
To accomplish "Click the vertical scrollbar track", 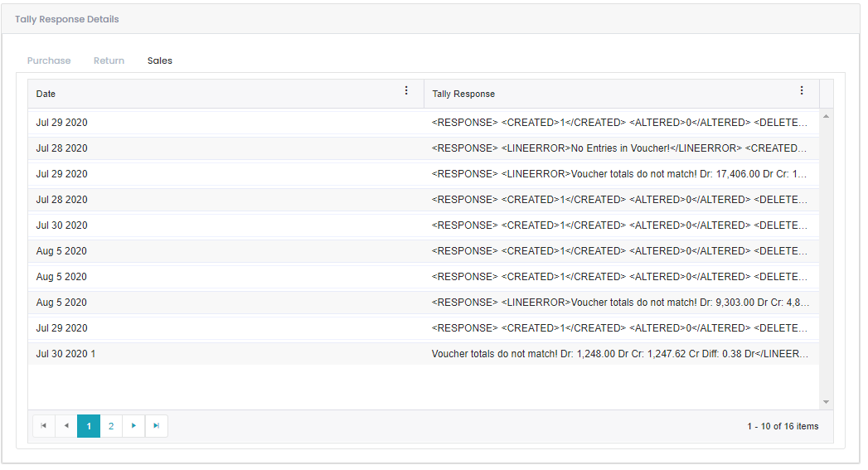I will 826,259.
